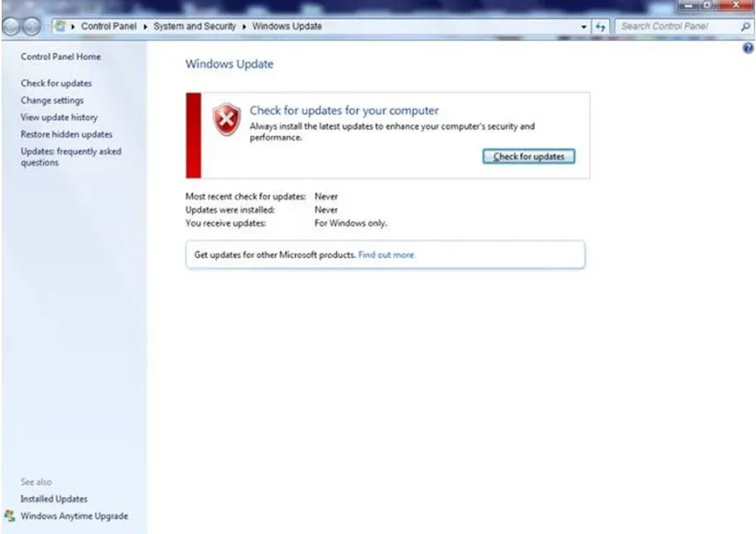Open Restore hidden updates link

[x=66, y=134]
